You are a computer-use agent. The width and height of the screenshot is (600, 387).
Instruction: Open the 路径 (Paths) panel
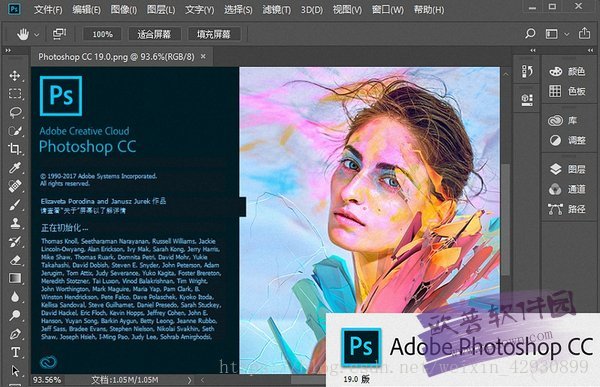coord(567,209)
